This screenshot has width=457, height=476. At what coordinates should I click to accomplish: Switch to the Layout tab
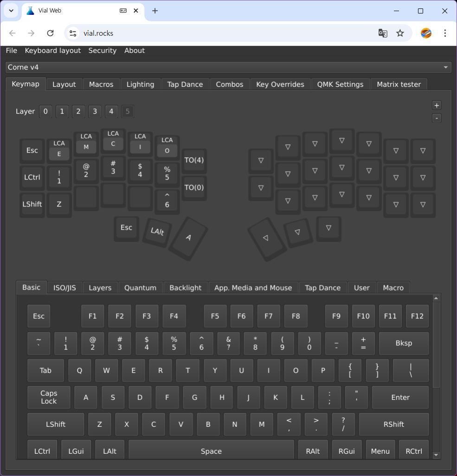[x=64, y=84]
